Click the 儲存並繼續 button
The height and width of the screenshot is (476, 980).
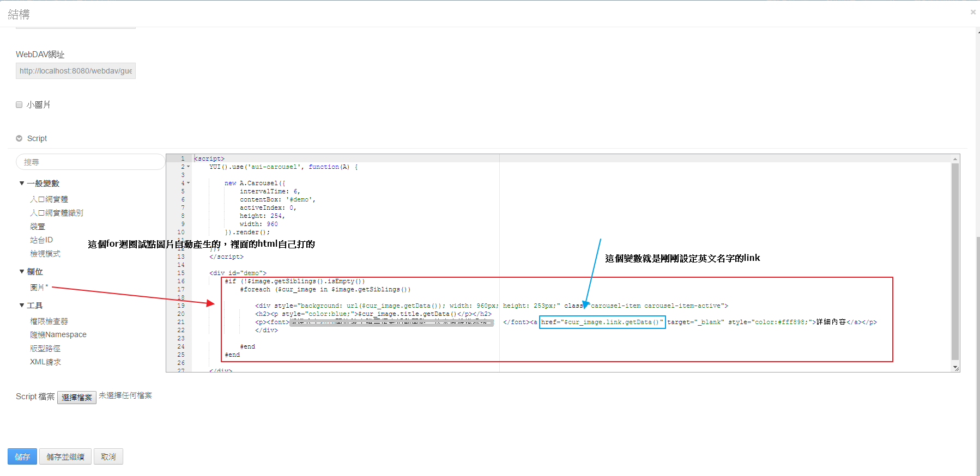click(65, 456)
